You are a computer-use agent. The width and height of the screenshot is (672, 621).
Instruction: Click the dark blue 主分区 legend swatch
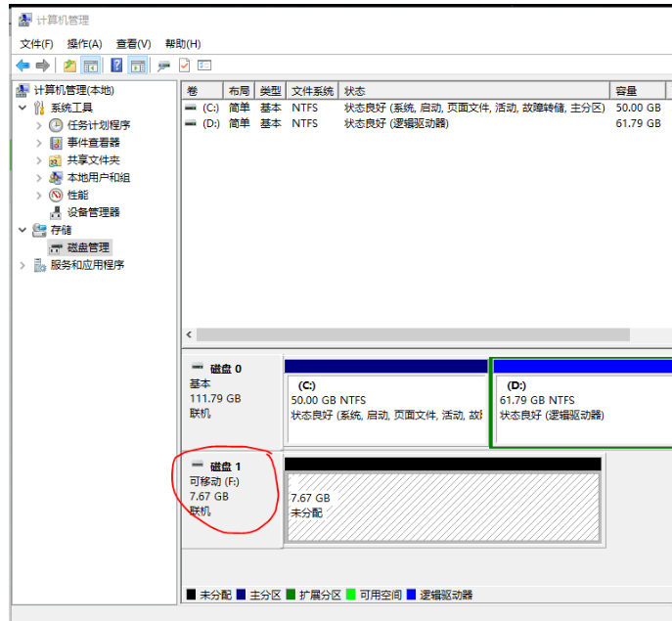click(241, 595)
